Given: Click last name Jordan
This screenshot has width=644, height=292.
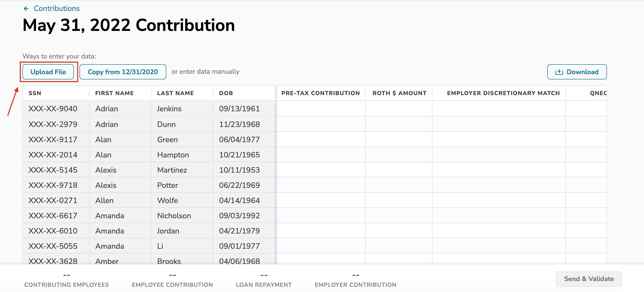Looking at the screenshot, I should point(168,231).
